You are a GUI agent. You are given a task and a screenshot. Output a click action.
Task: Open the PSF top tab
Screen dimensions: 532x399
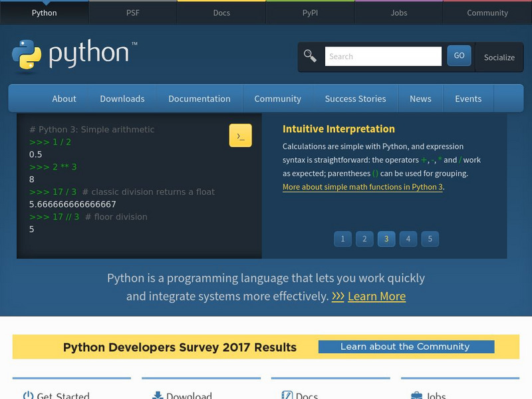pyautogui.click(x=133, y=13)
